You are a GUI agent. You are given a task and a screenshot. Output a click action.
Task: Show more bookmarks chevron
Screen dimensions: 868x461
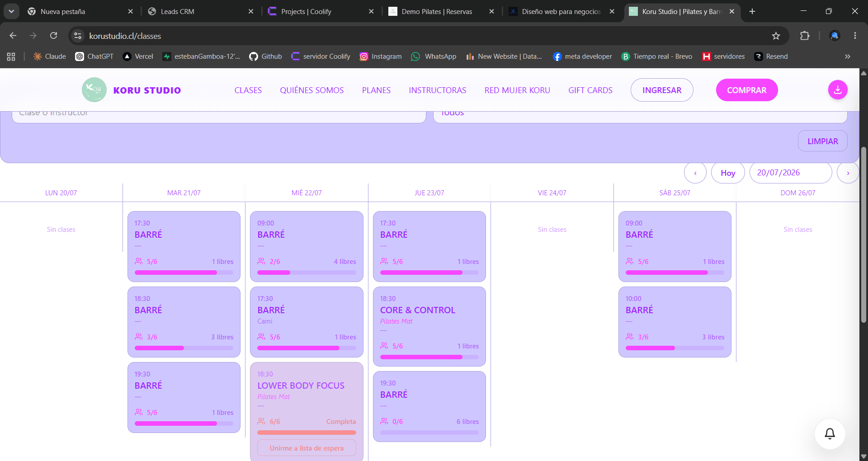pos(848,56)
